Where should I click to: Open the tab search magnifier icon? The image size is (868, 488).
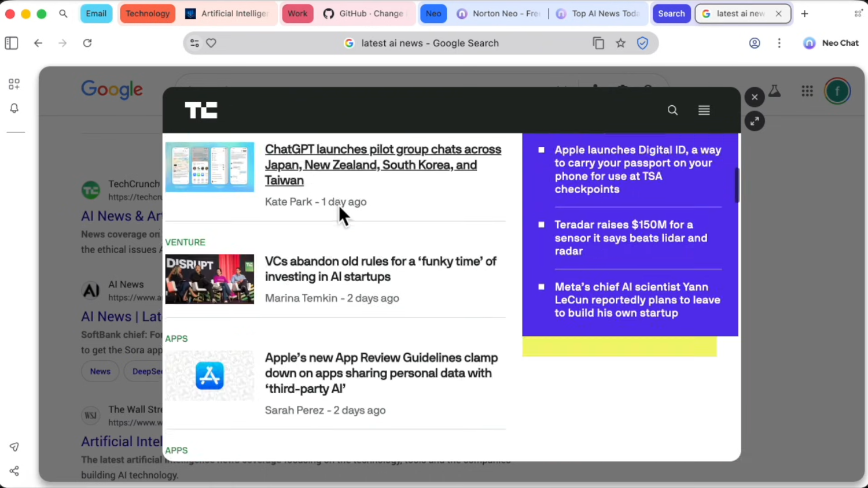63,13
